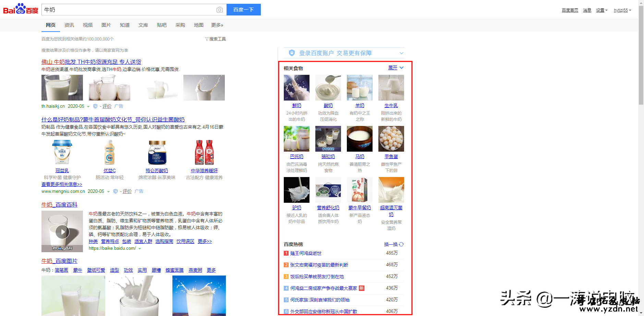Open the 驴奶 related food link
The image size is (644, 316).
pyautogui.click(x=296, y=208)
